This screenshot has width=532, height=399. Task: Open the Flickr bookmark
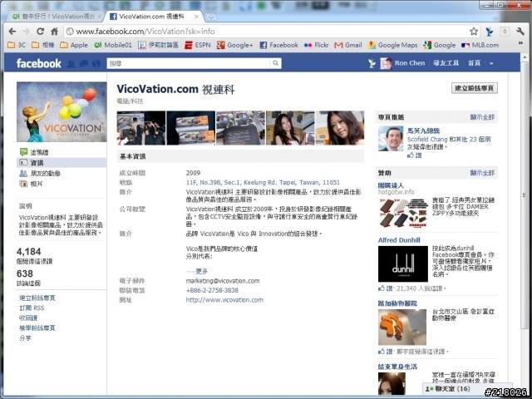click(x=316, y=45)
